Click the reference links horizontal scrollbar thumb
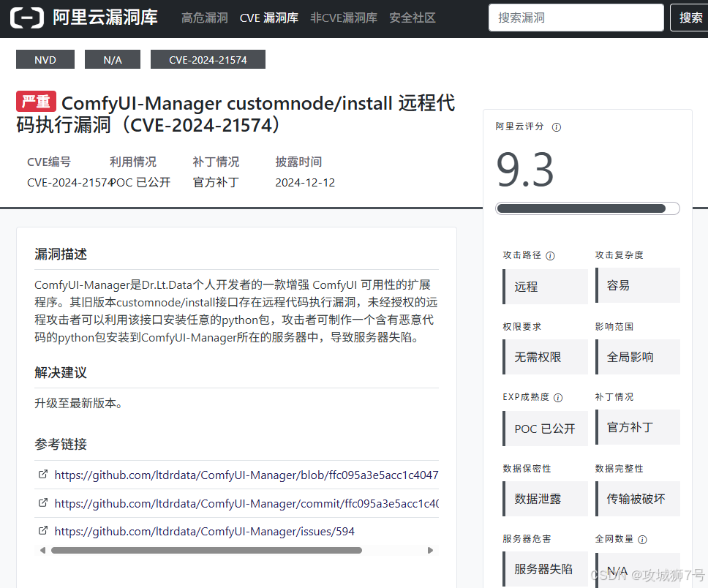This screenshot has height=588, width=708. tap(206, 551)
